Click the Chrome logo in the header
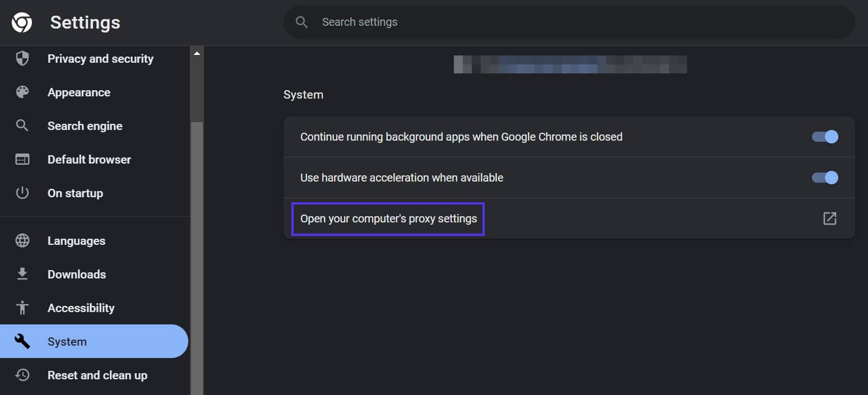Viewport: 868px width, 395px height. click(x=21, y=22)
